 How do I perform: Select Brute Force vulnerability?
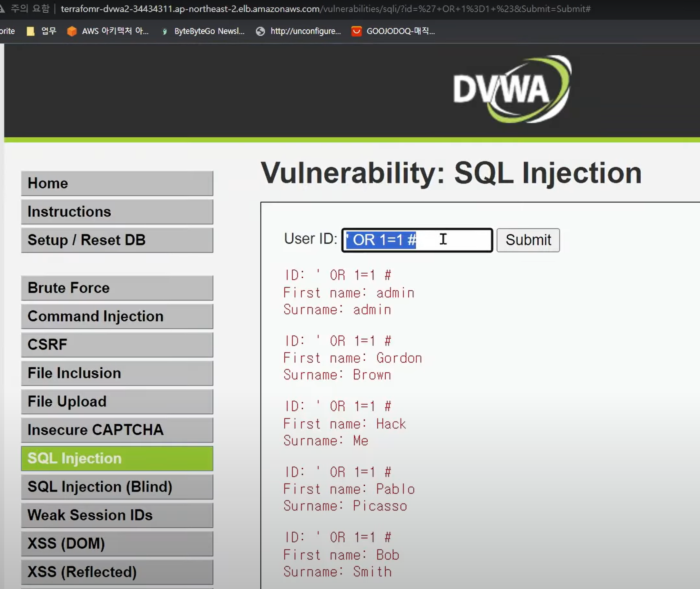coord(117,288)
